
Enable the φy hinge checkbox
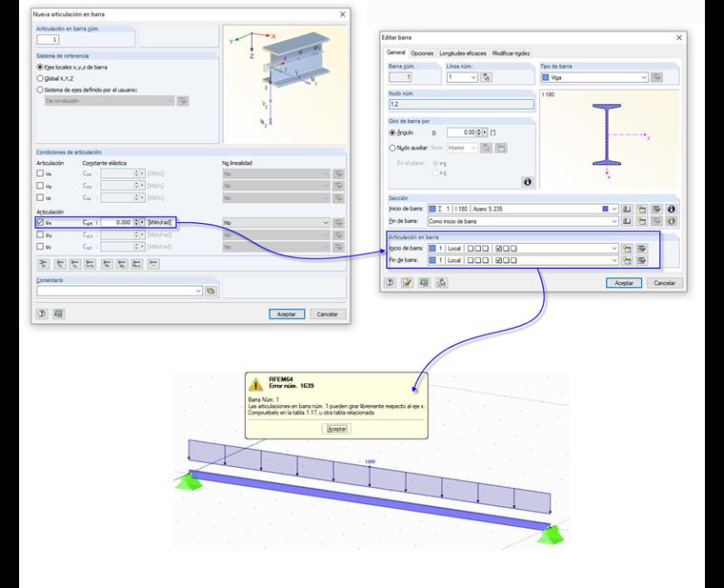[x=40, y=234]
